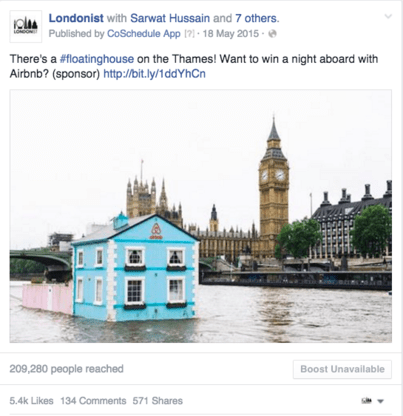Click the Londonist page profile picture
Screen dimensions: 403x416
26,26
